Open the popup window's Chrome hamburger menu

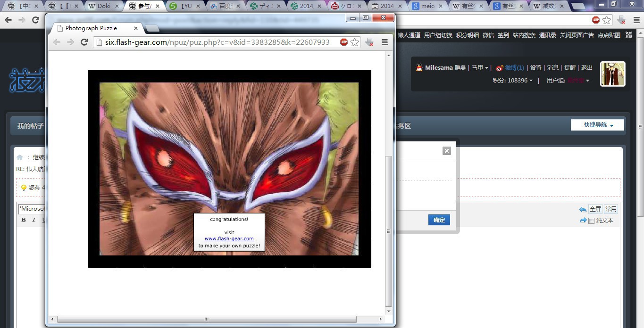385,42
